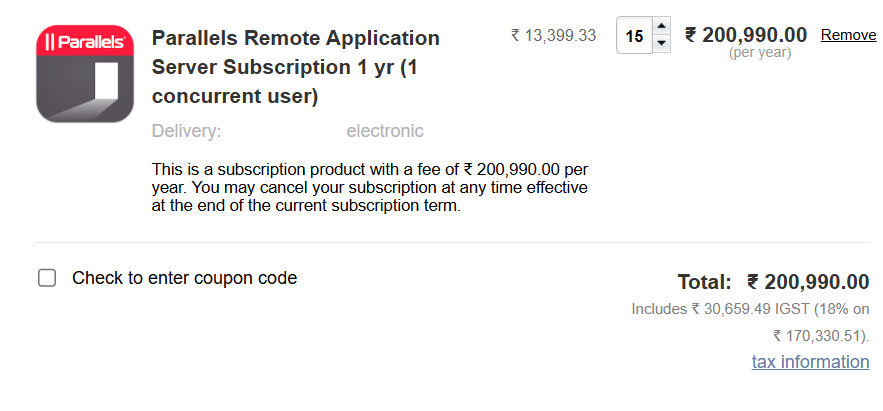Click the 'electronic' delivery value
Viewport: 883px width, 411px height.
click(385, 131)
